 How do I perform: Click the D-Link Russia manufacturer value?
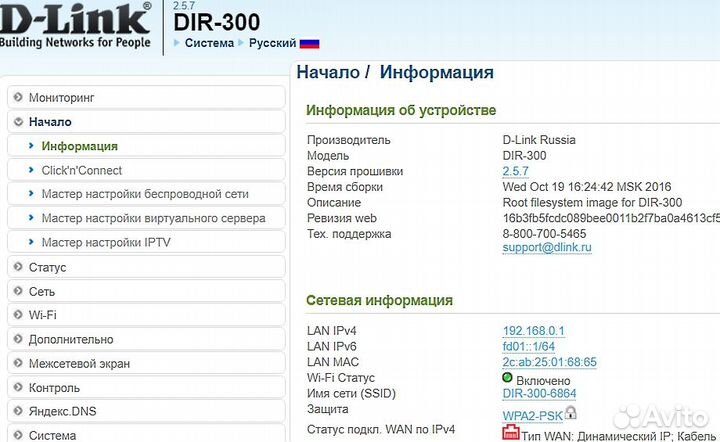click(539, 140)
